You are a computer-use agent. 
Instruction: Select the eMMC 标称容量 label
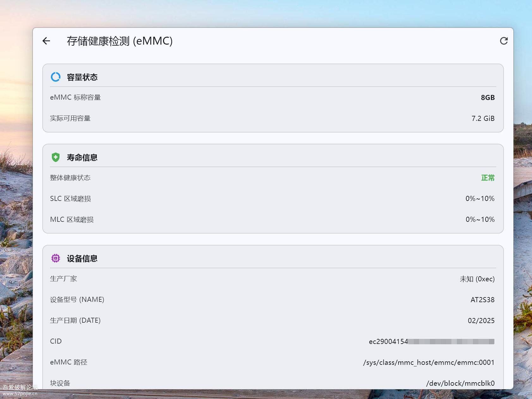click(75, 97)
